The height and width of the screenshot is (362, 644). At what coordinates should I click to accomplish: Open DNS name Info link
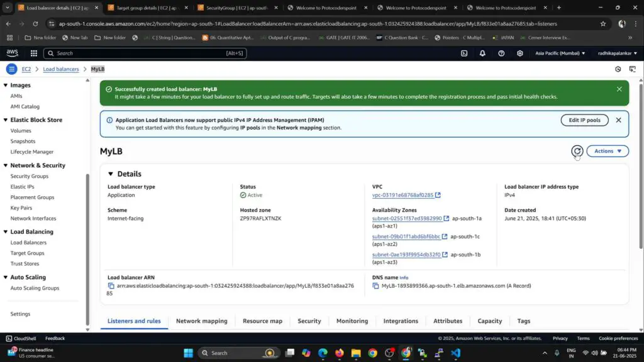(x=404, y=278)
